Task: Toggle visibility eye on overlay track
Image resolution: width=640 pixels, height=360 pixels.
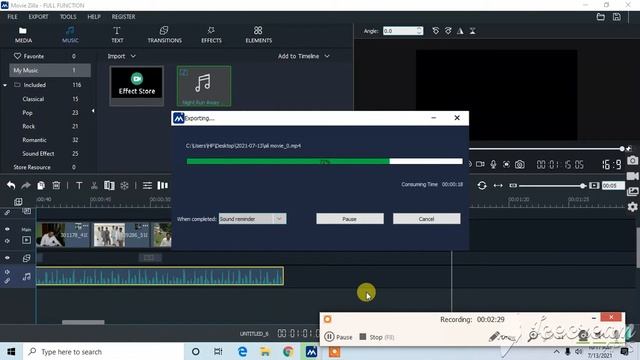Action: 7,258
